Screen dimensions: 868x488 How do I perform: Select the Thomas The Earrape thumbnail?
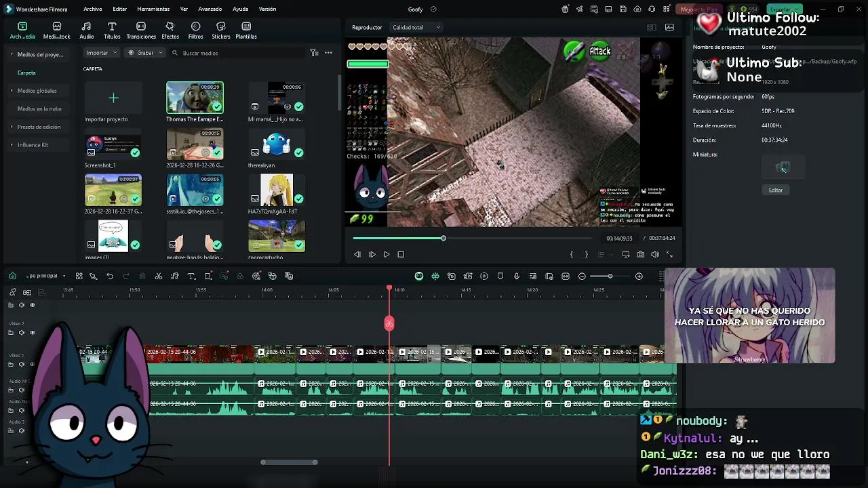tap(195, 98)
